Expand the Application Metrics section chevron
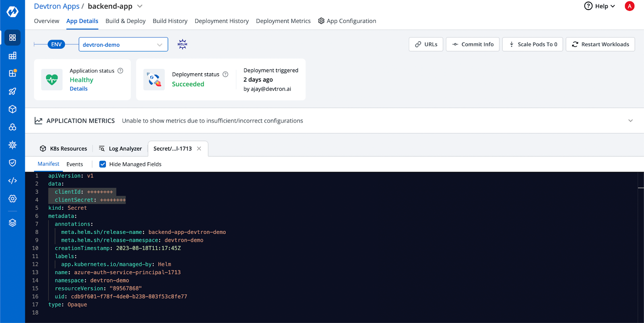Screen dimensions: 644x323 (x=630, y=121)
